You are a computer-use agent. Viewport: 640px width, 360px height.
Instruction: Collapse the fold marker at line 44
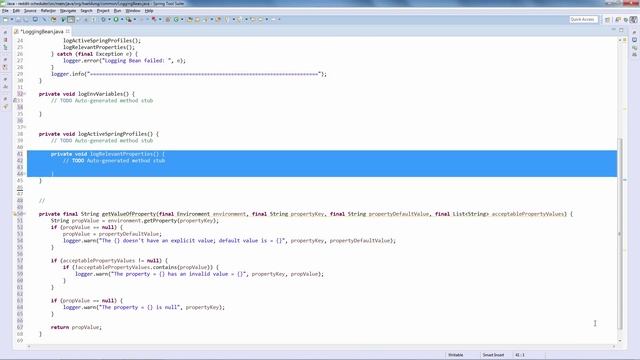tap(24, 174)
